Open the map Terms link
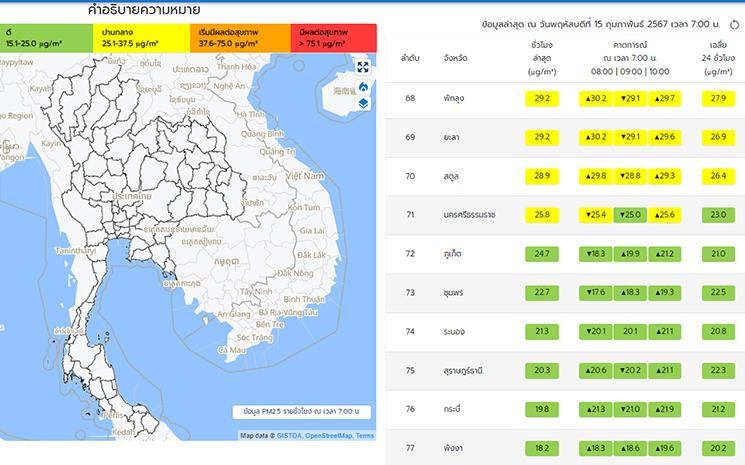 point(365,436)
